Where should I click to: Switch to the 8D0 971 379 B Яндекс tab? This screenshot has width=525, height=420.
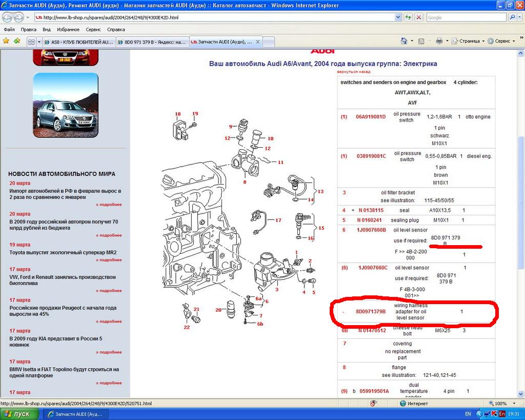click(152, 42)
